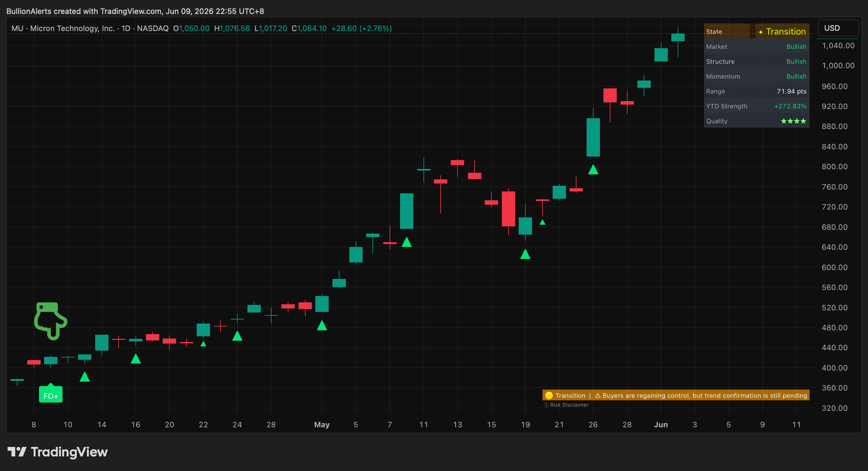Click the open value O1,050.00
The image size is (868, 471).
point(191,28)
